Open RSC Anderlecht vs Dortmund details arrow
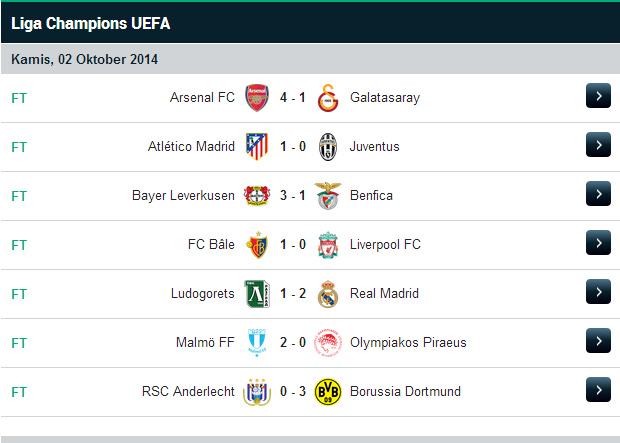620x443 pixels. click(x=598, y=390)
